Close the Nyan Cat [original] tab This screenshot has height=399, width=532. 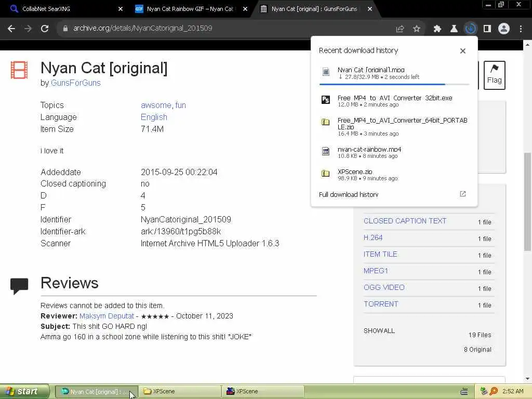pos(370,9)
